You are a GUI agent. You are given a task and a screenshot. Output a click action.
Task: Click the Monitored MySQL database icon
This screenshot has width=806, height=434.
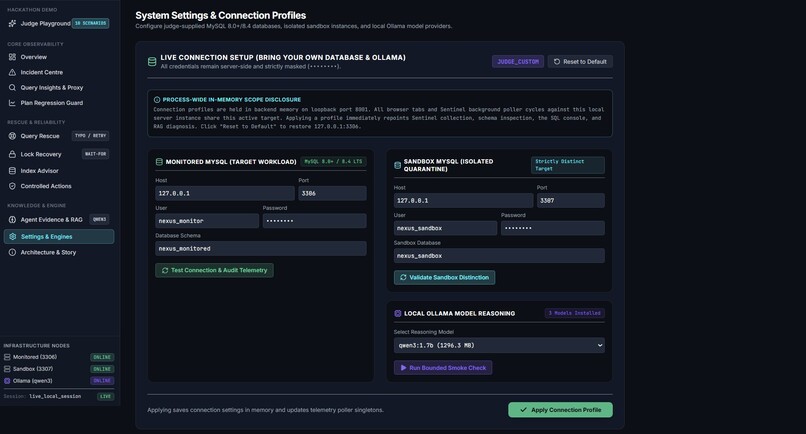159,161
